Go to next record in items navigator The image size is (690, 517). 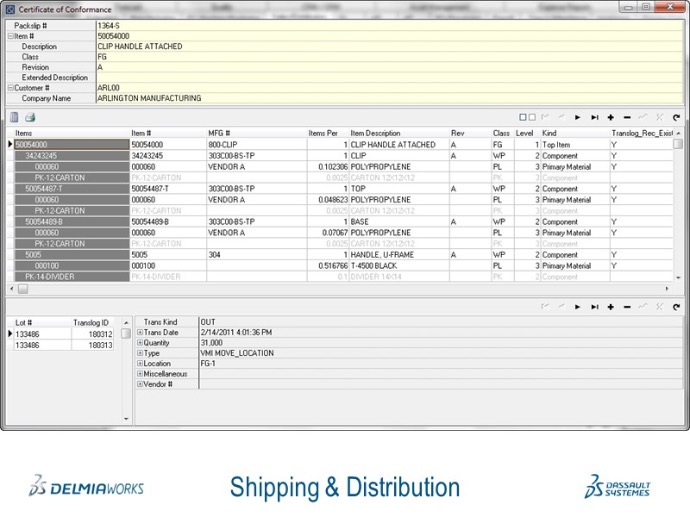coord(577,117)
